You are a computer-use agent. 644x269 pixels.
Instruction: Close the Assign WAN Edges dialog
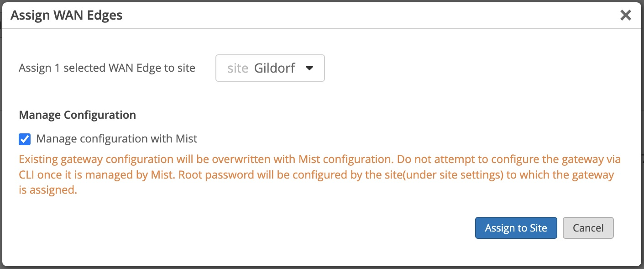coord(625,15)
